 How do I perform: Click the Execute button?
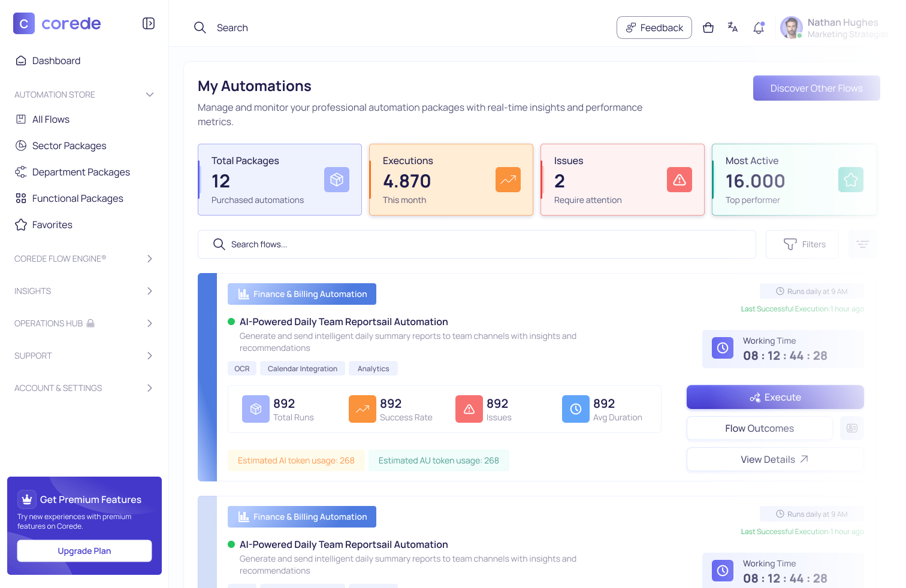pyautogui.click(x=775, y=397)
